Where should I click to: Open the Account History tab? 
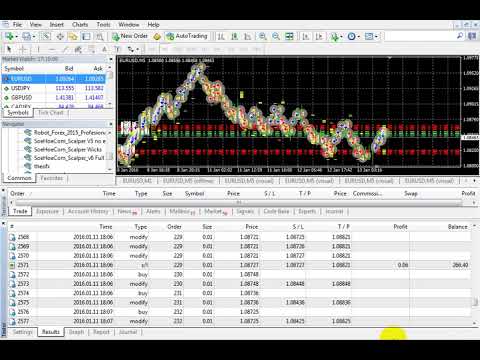(x=88, y=211)
